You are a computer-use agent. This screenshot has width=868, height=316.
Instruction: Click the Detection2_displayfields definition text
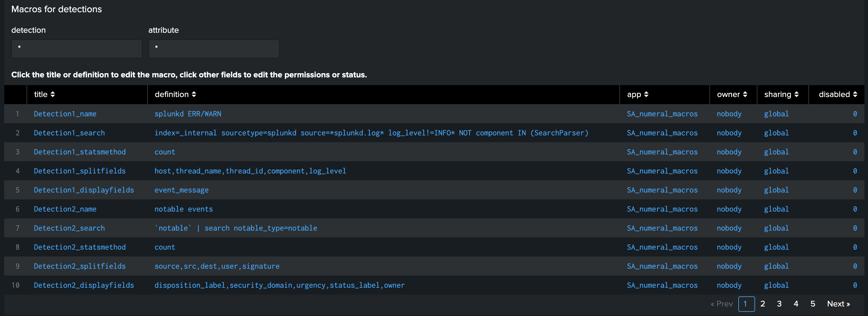pos(279,285)
